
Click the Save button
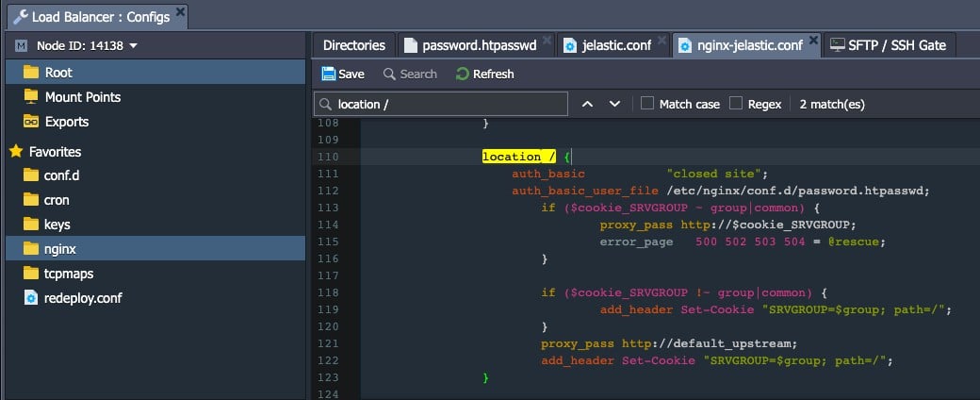click(x=343, y=74)
